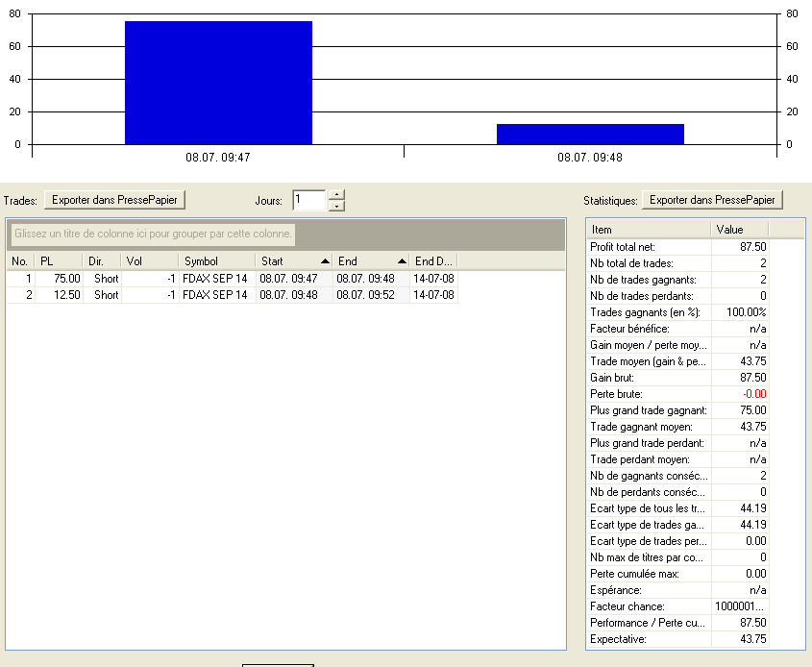Click the tall blue bar at 09:47

tap(218, 83)
